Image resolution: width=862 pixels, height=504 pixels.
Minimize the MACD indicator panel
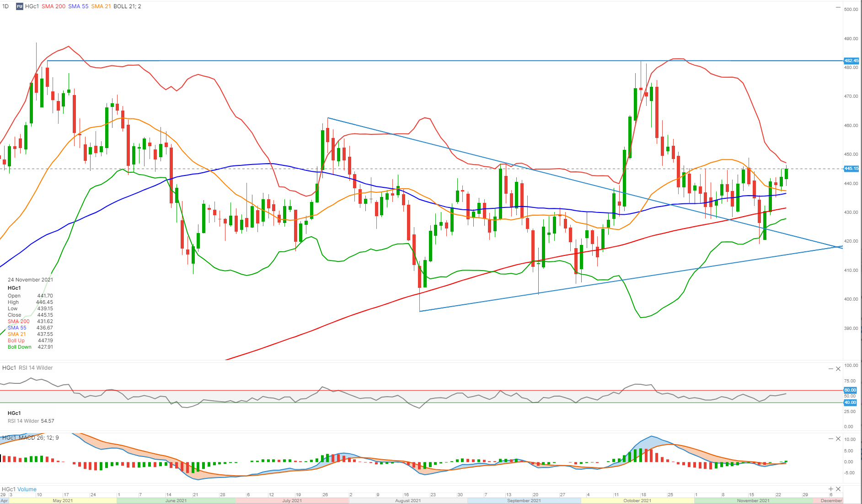(x=831, y=439)
